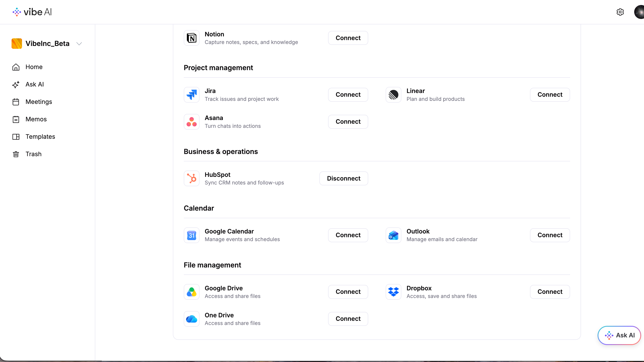
Task: Click the HubSpot app icon
Action: point(191,178)
